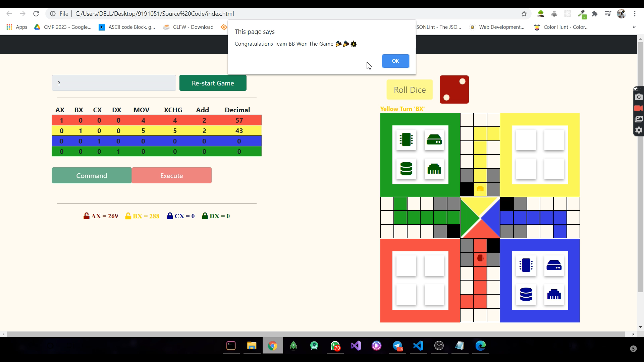The width and height of the screenshot is (644, 362).
Task: Click the input field showing 2
Action: (x=114, y=83)
